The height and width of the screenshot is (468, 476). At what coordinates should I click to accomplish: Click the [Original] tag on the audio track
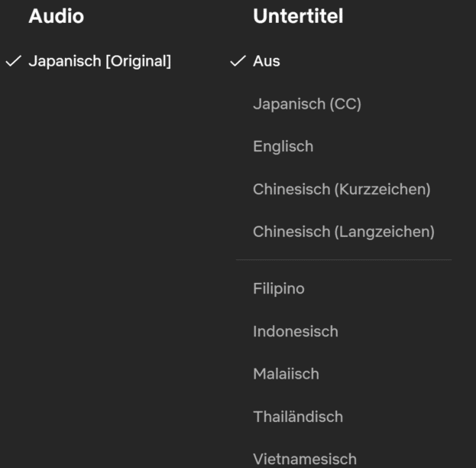138,61
